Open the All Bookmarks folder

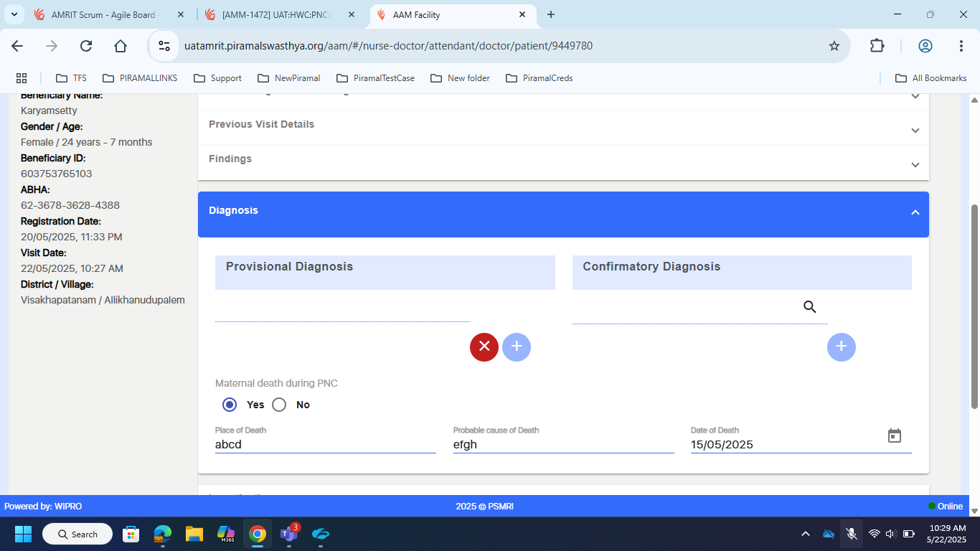point(931,78)
